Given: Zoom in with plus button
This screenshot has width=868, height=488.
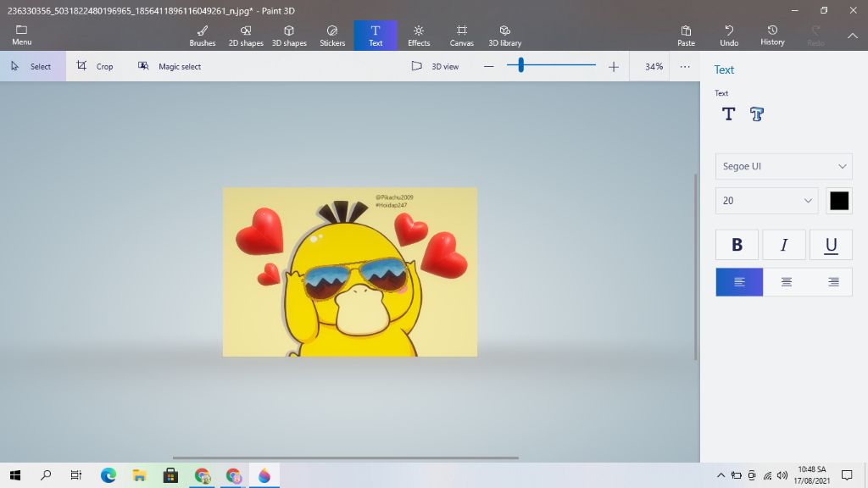Looking at the screenshot, I should 614,66.
